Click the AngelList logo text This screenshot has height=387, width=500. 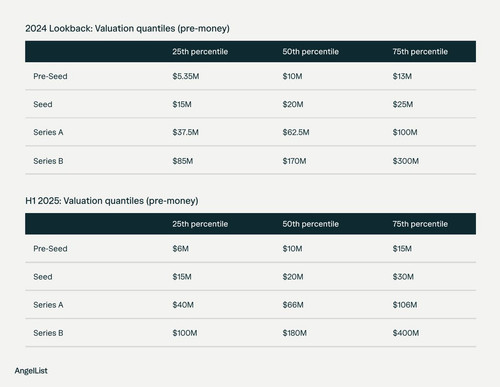(x=31, y=371)
